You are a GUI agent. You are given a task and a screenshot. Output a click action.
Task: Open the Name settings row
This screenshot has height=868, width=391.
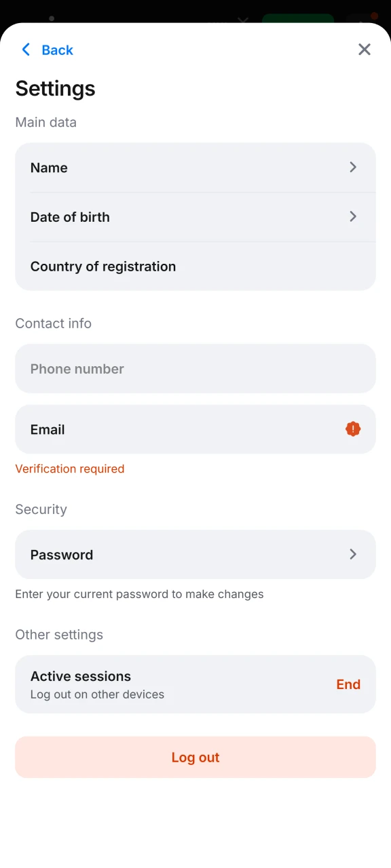[195, 167]
